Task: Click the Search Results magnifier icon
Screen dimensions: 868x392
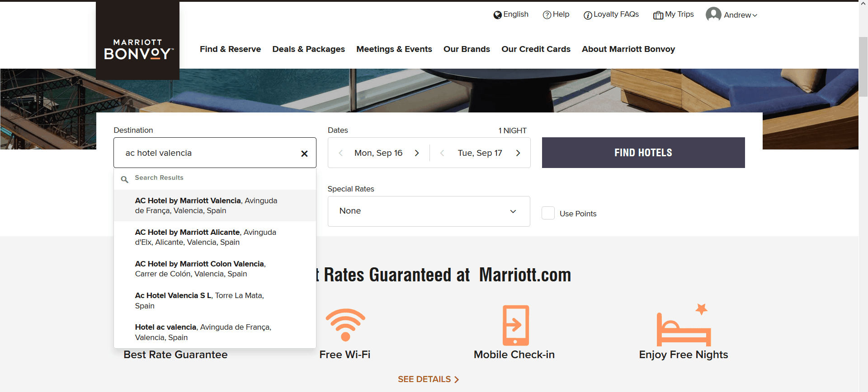Action: pos(124,179)
